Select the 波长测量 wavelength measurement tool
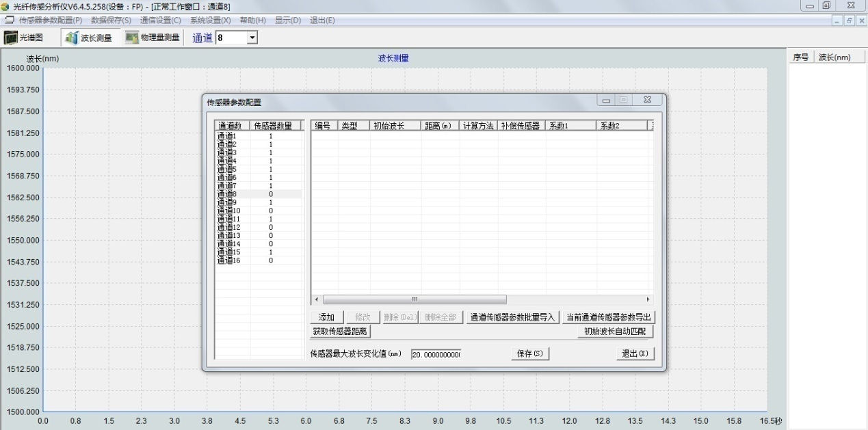The image size is (868, 430). (89, 38)
